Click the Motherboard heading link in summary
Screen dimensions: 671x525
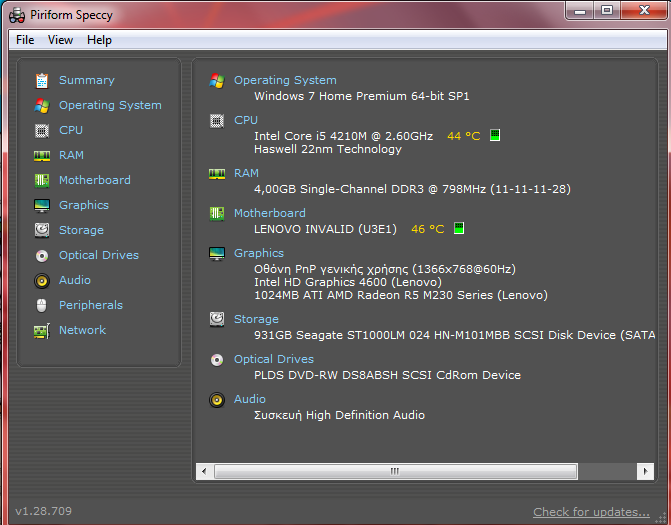(x=270, y=213)
